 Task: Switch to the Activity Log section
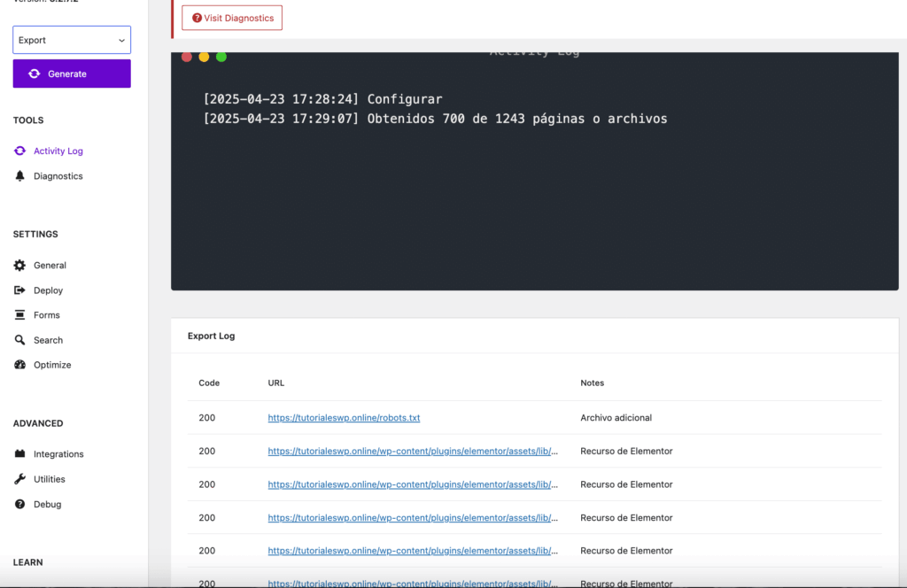tap(58, 151)
